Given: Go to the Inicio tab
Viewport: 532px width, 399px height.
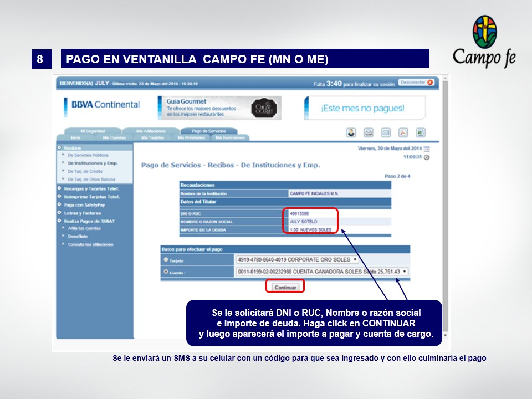Looking at the screenshot, I should pos(75,138).
